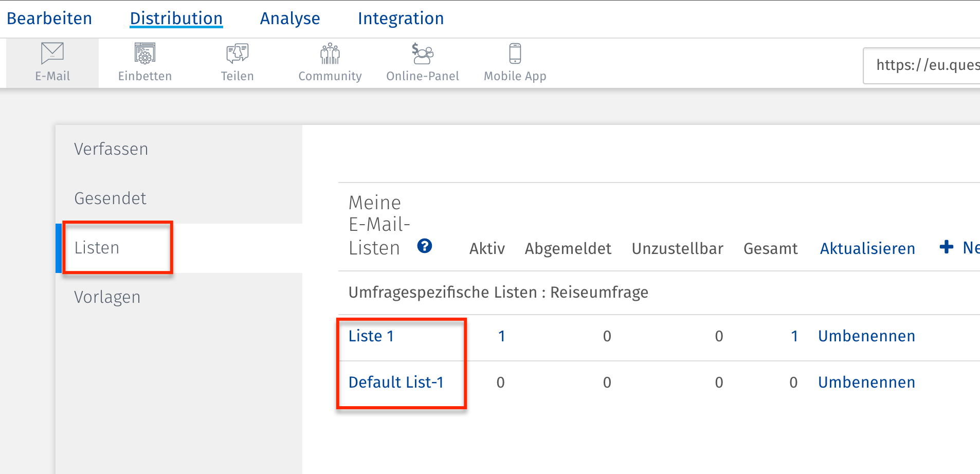Open the Integration tab

(x=401, y=19)
